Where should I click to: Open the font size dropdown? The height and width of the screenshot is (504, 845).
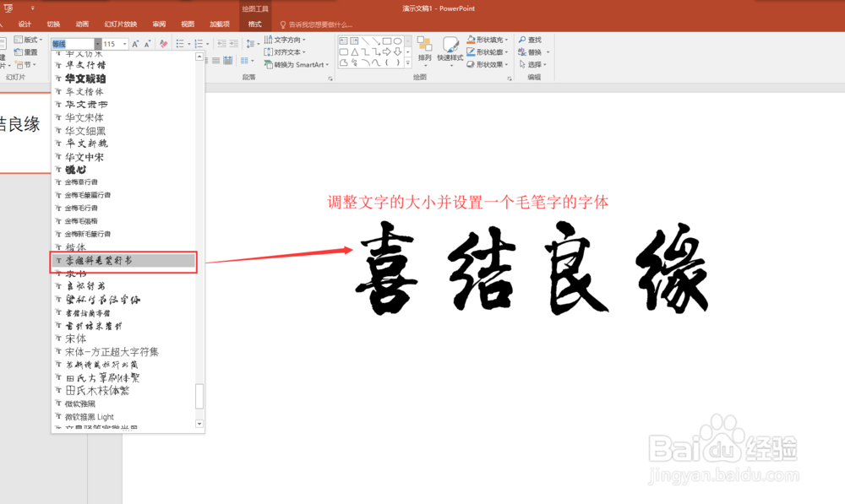125,44
